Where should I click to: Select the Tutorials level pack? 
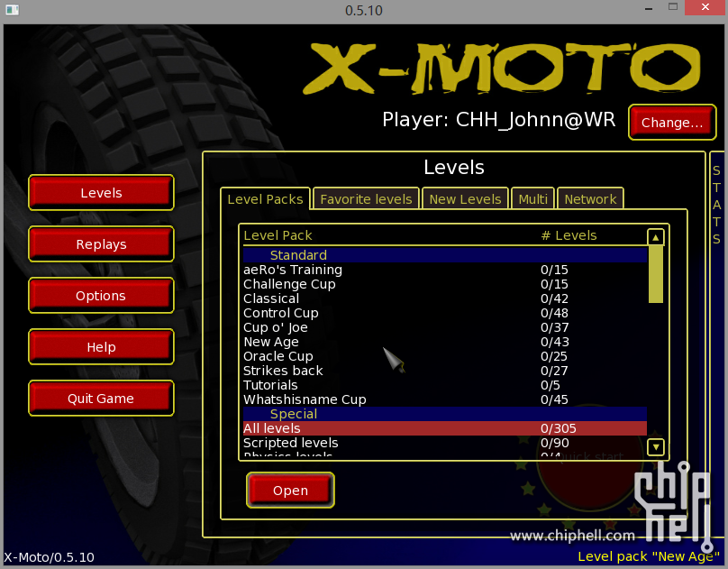pos(445,385)
